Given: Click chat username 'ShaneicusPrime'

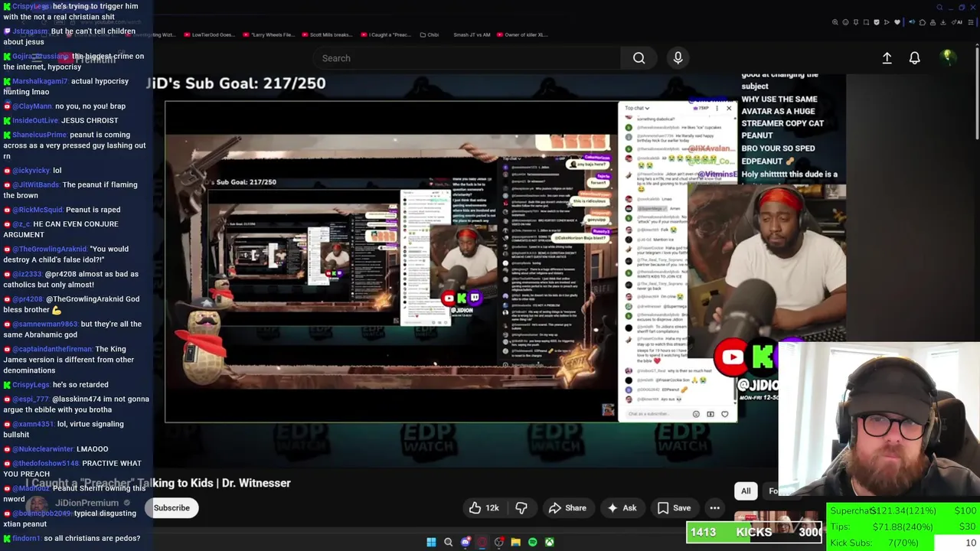Looking at the screenshot, I should click(x=40, y=135).
